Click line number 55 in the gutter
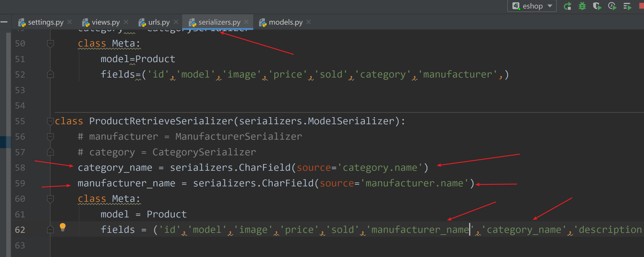 coord(20,121)
